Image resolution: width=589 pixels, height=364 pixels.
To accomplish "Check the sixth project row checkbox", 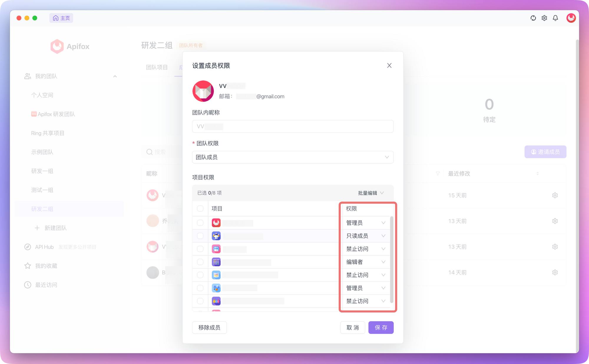I will 200,288.
